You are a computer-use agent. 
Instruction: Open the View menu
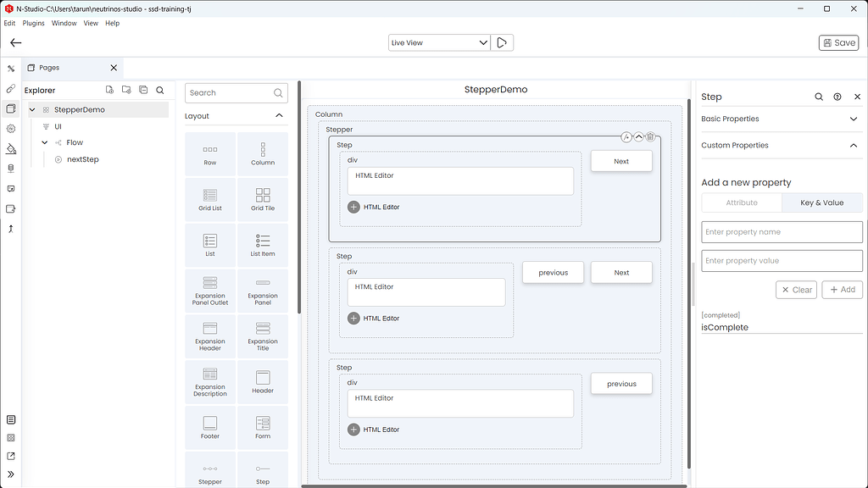pos(91,23)
